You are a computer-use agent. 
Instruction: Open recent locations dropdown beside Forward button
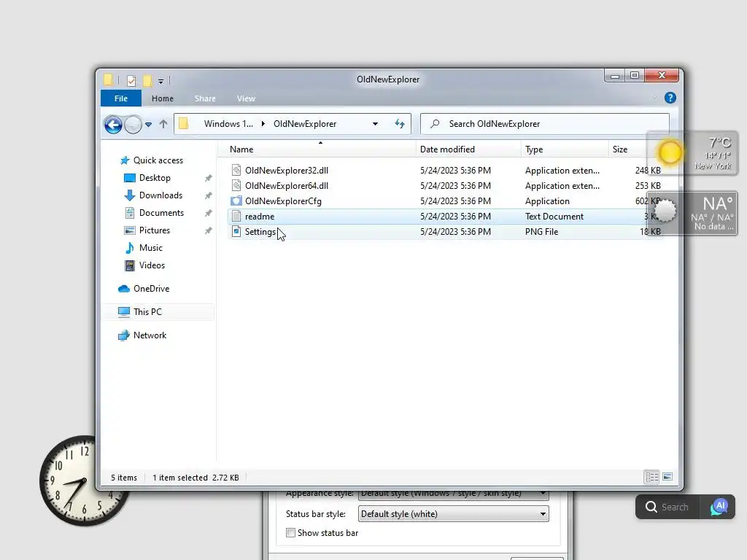149,125
